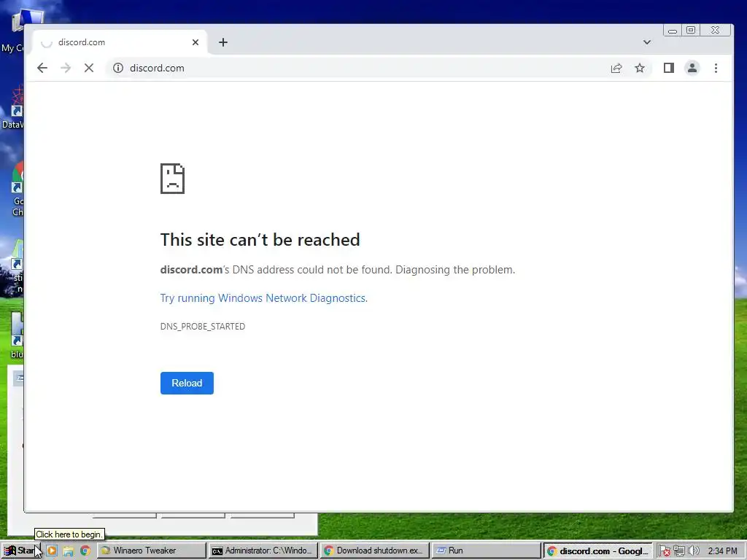Open file explorer quick launch icon
The image size is (747, 560).
(x=69, y=551)
